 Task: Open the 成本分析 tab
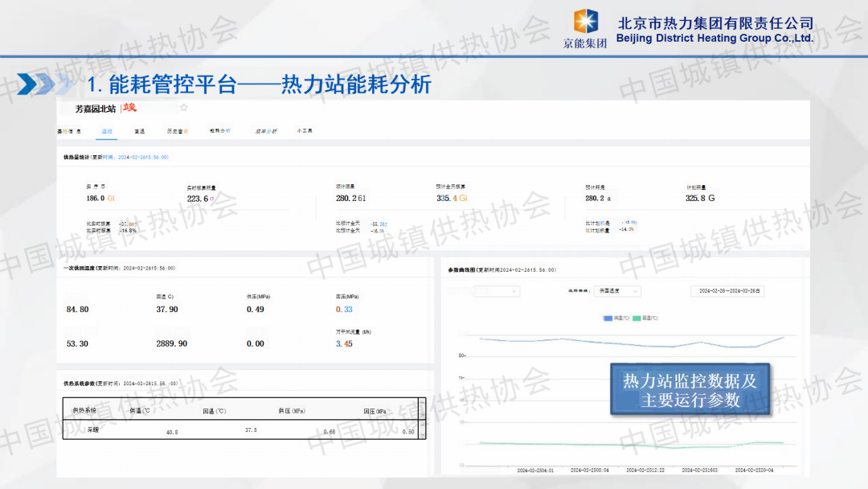pos(265,130)
